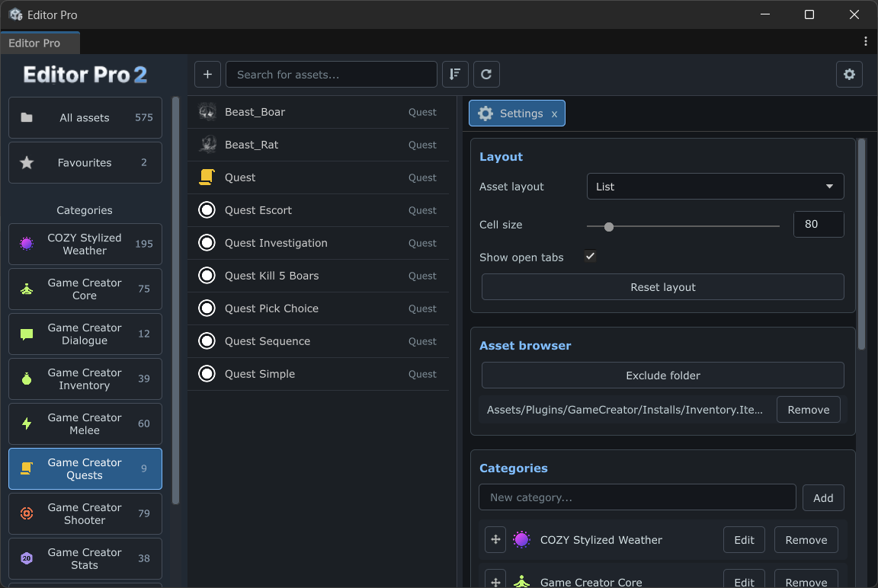Select the Quest Kill 5 Boars asset name
Screen dimensions: 878x588
(x=271, y=276)
